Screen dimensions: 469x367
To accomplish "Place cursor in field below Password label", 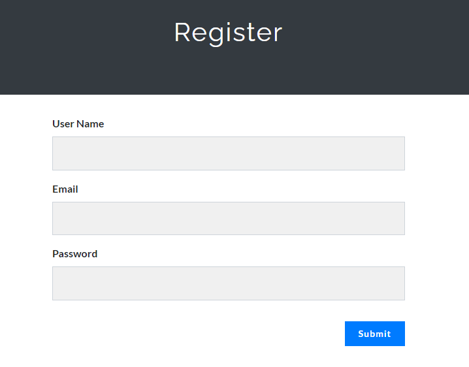I will coord(228,283).
